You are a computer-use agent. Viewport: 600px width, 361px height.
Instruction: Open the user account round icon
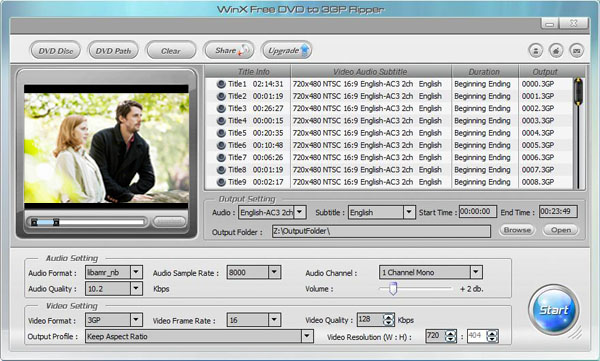[535, 51]
